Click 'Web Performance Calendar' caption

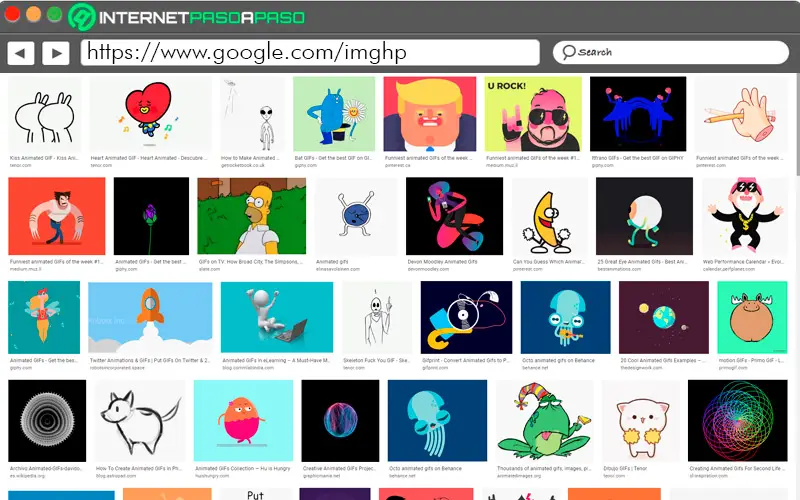pyautogui.click(x=744, y=262)
